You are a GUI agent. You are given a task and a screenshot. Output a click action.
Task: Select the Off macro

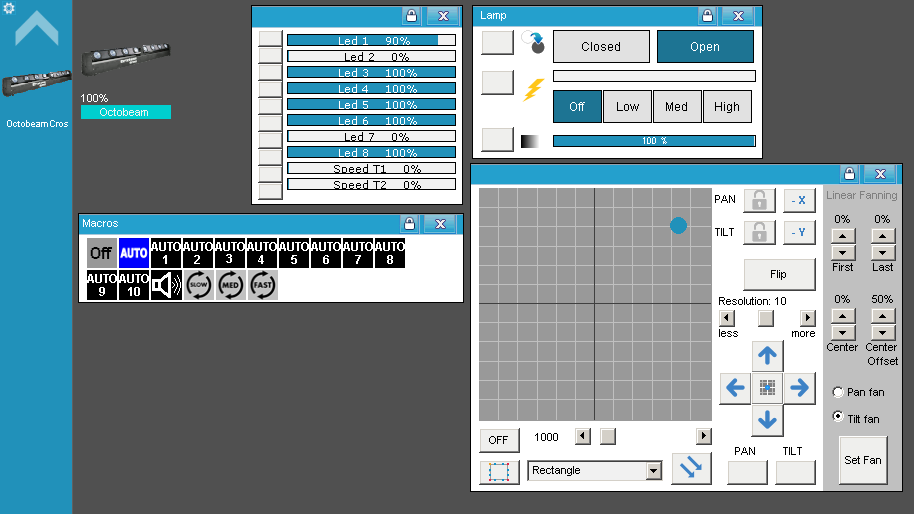click(x=101, y=253)
